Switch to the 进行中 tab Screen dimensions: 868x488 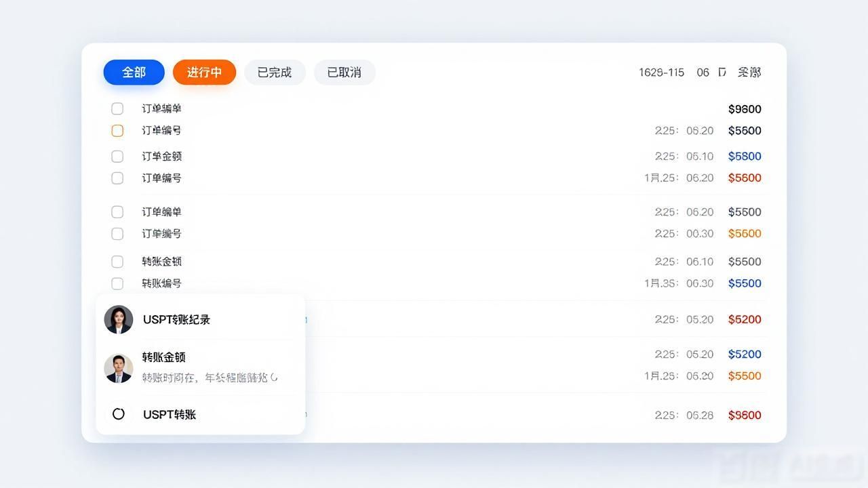pos(204,73)
